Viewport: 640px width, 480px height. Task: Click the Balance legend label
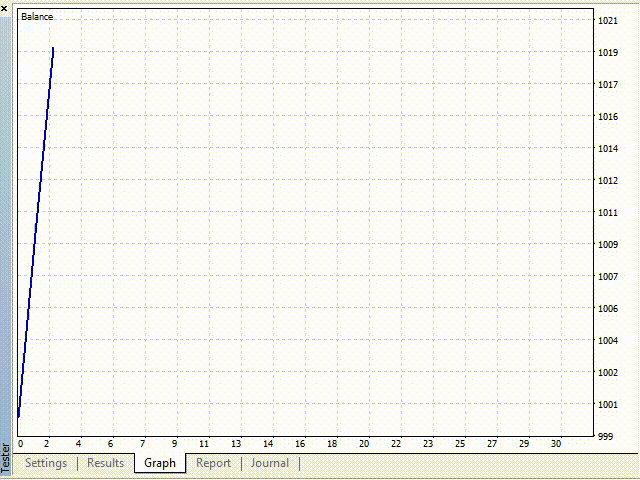(37, 17)
